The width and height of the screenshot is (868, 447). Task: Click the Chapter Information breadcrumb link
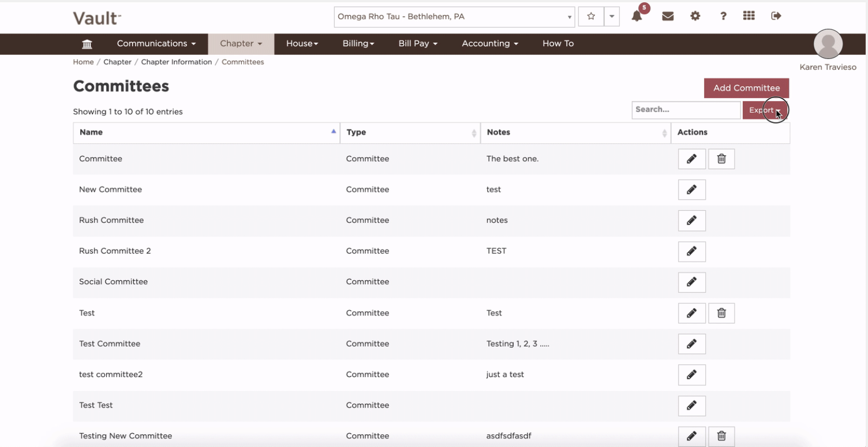tap(177, 62)
